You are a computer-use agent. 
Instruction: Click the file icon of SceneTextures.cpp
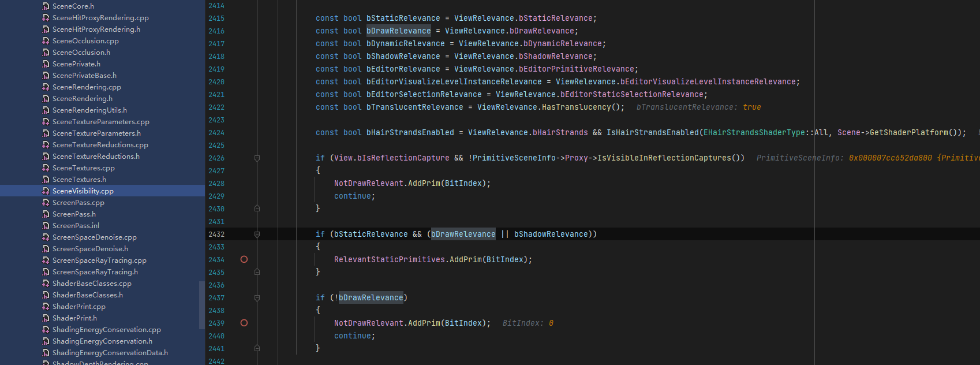46,168
